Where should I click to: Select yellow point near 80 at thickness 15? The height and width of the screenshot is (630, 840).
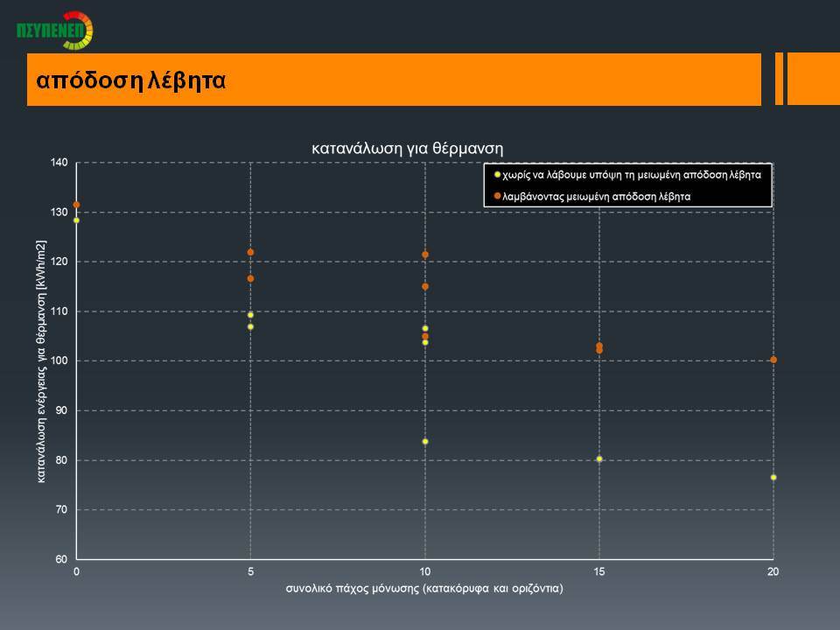pyautogui.click(x=599, y=459)
